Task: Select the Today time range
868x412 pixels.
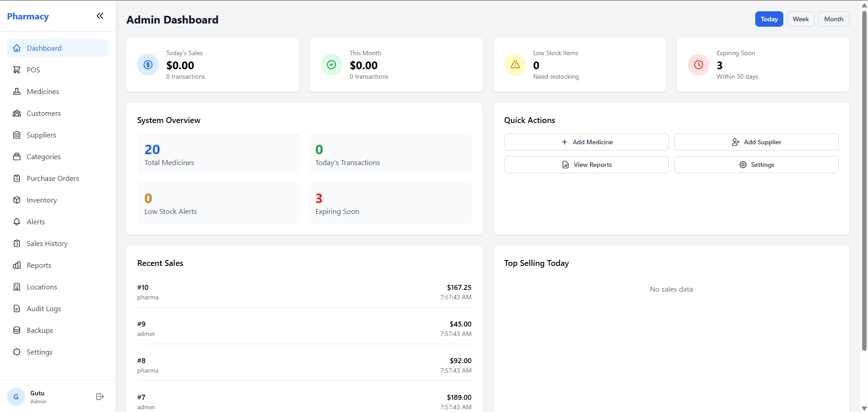Action: pos(769,19)
